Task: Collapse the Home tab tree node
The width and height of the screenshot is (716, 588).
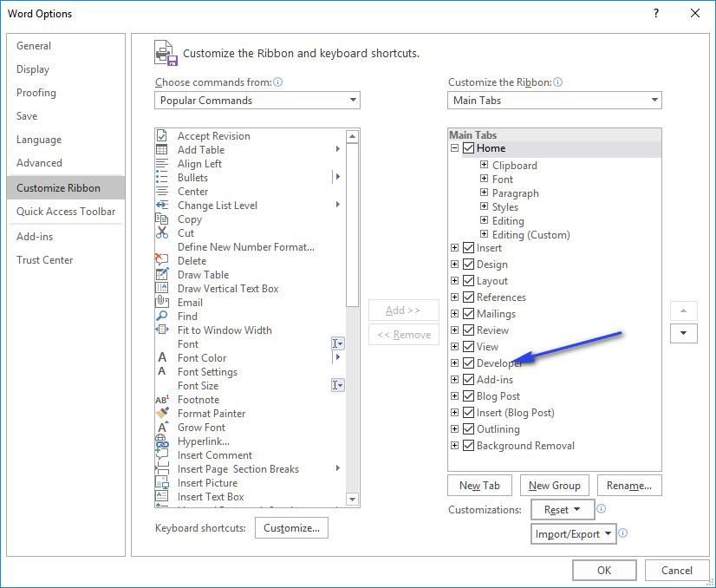Action: 454,148
